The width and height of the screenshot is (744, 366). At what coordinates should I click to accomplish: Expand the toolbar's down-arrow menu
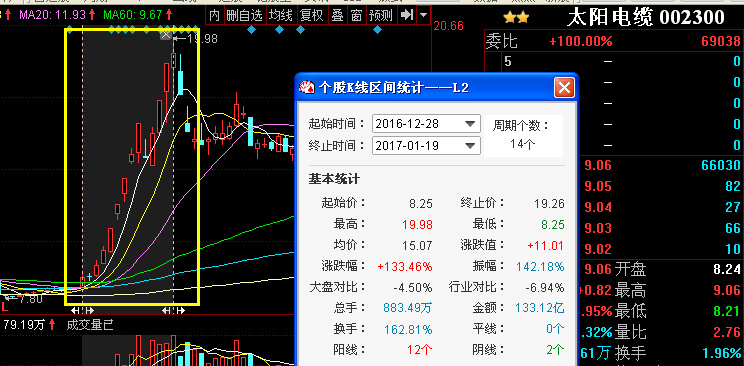424,15
